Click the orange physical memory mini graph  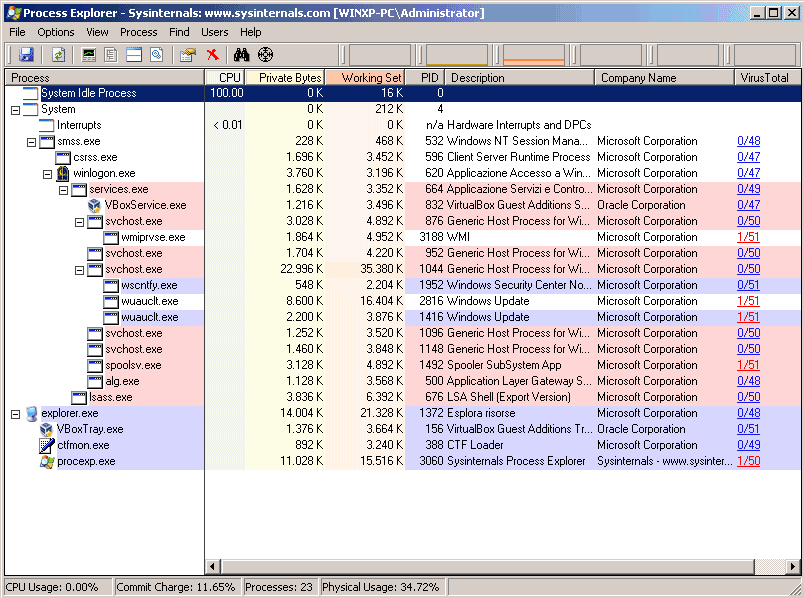(534, 55)
